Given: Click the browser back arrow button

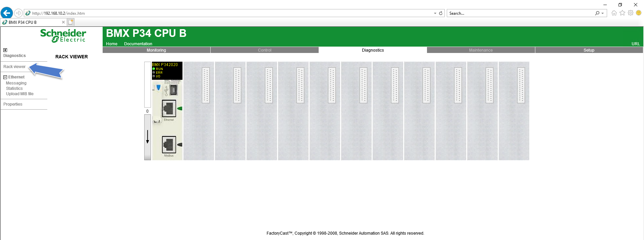Looking at the screenshot, I should (7, 13).
